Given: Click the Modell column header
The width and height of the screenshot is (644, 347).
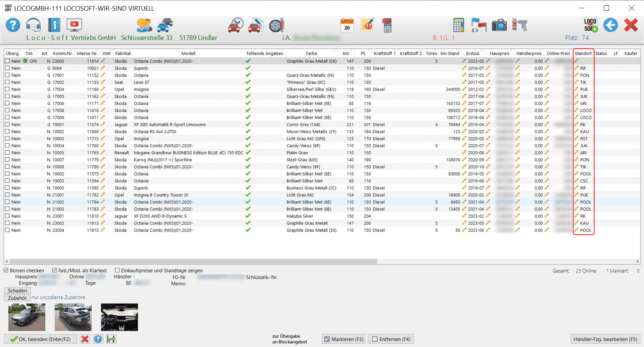Looking at the screenshot, I should (x=188, y=53).
